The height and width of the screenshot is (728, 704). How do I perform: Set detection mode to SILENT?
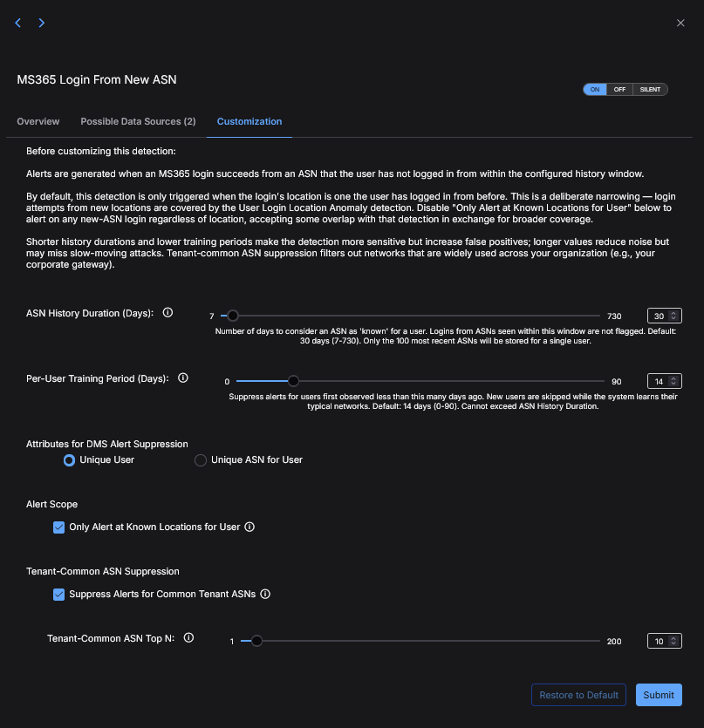click(650, 90)
